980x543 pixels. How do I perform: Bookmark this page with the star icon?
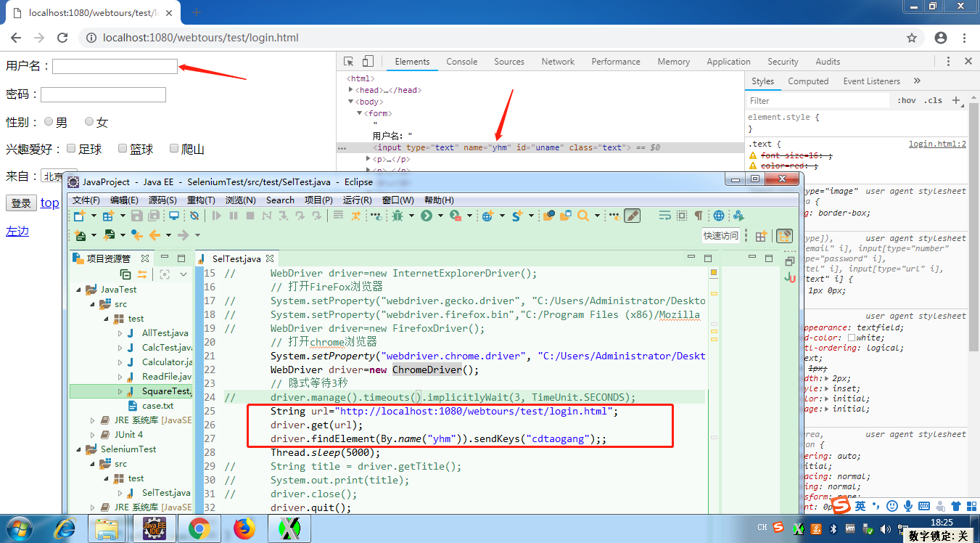pos(912,38)
